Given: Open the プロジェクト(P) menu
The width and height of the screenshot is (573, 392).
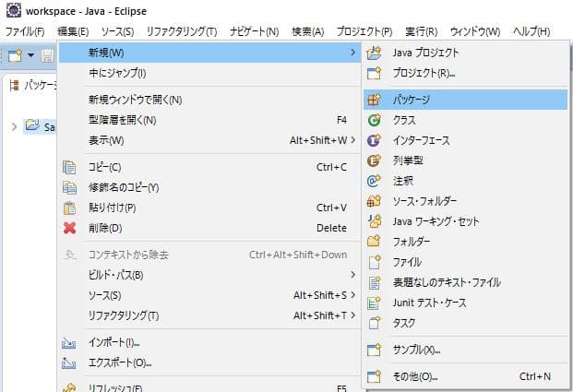Looking at the screenshot, I should 364,31.
